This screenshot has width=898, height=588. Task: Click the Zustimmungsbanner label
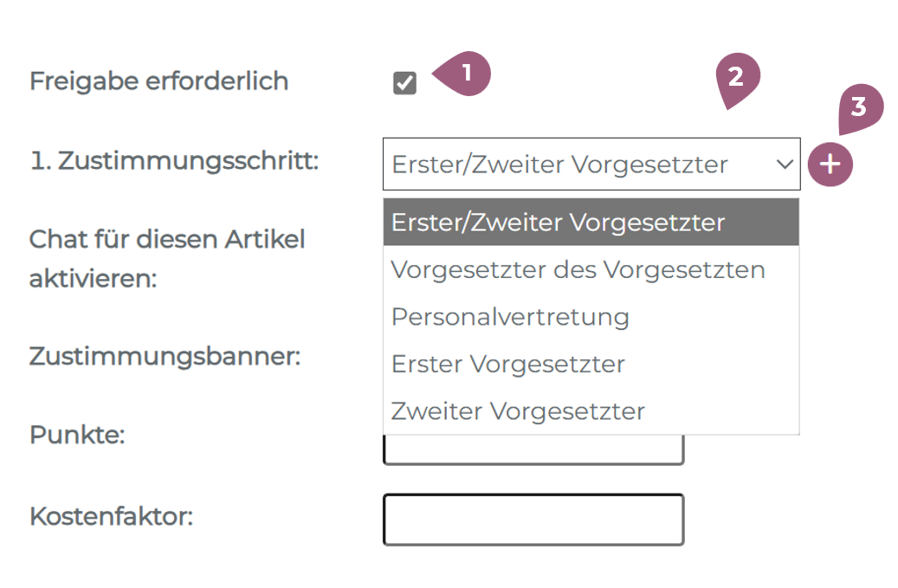(x=165, y=356)
